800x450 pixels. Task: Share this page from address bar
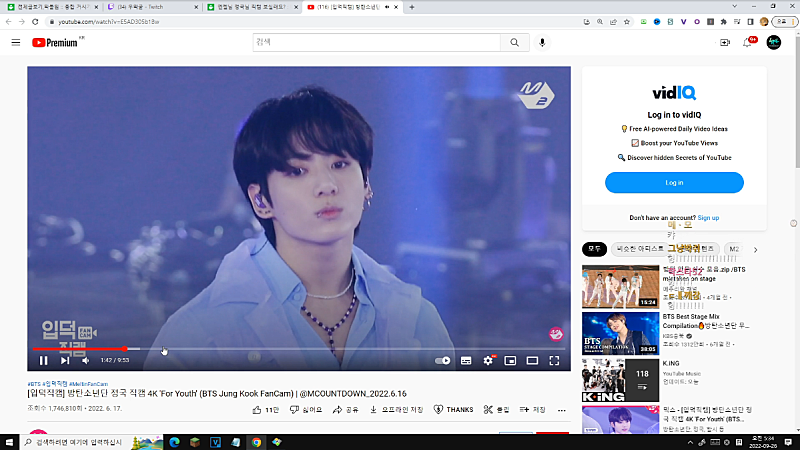(613, 22)
